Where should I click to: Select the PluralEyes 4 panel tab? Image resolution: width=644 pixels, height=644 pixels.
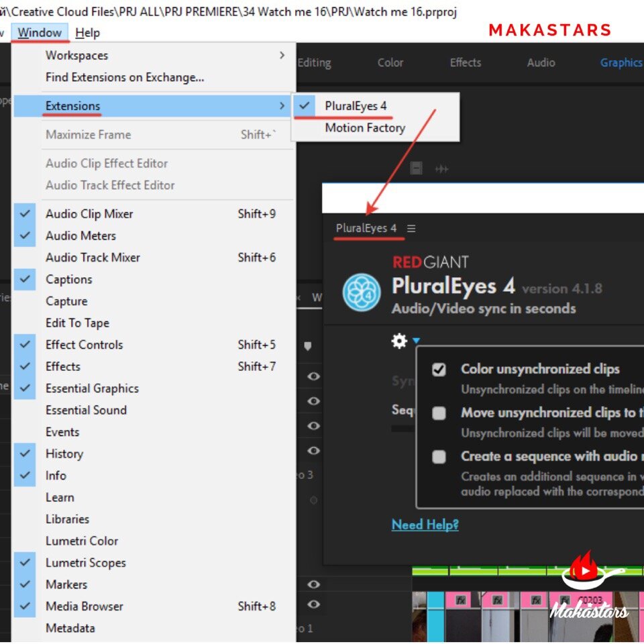(366, 228)
